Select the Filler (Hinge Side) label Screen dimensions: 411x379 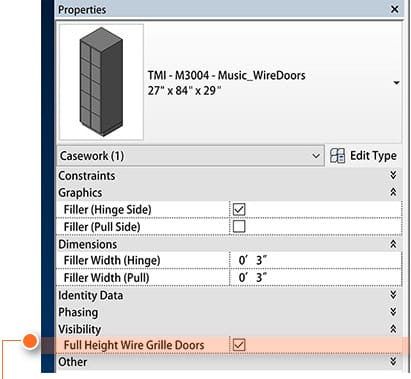click(107, 210)
